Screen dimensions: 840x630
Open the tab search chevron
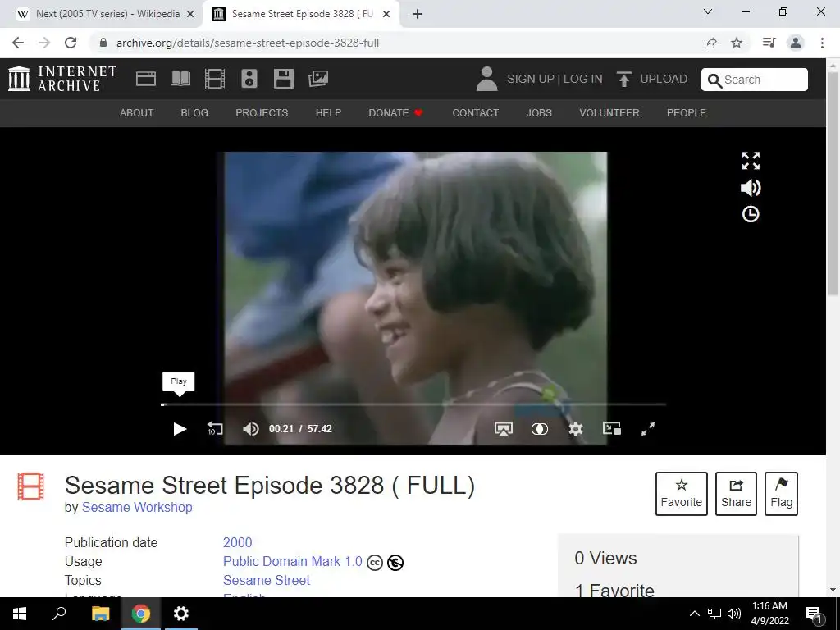[708, 11]
